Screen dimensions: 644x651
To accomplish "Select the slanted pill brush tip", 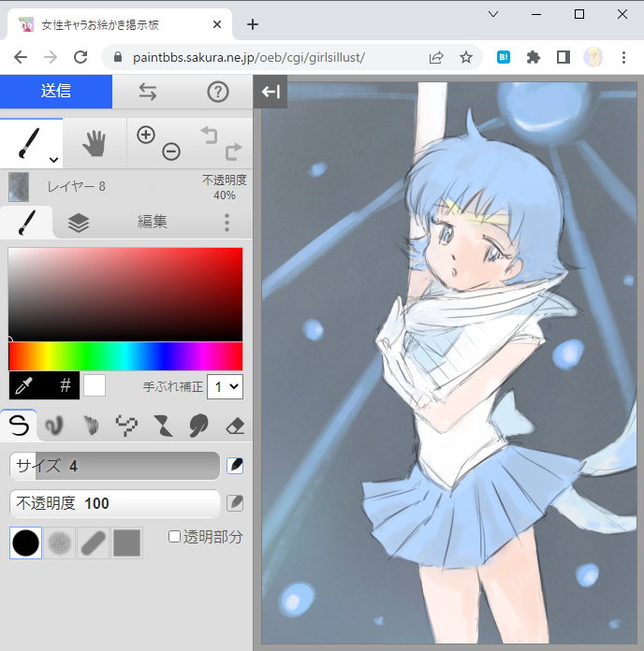I will pos(93,543).
